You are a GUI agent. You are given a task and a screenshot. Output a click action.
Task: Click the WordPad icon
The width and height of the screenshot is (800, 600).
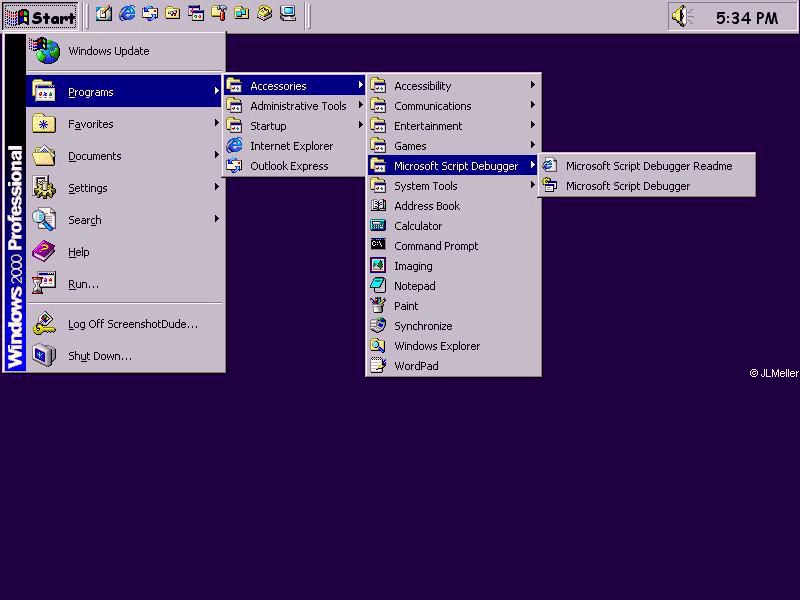(378, 365)
